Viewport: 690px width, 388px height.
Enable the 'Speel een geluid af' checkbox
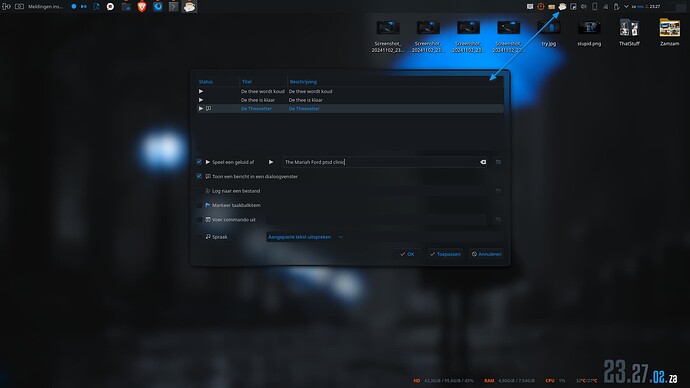[199, 162]
